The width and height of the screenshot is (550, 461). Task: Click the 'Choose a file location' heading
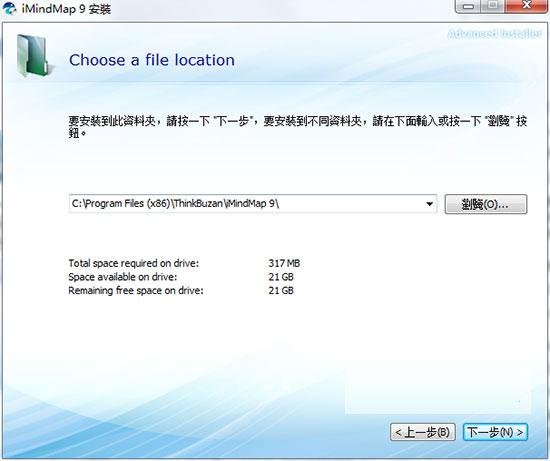coord(152,60)
